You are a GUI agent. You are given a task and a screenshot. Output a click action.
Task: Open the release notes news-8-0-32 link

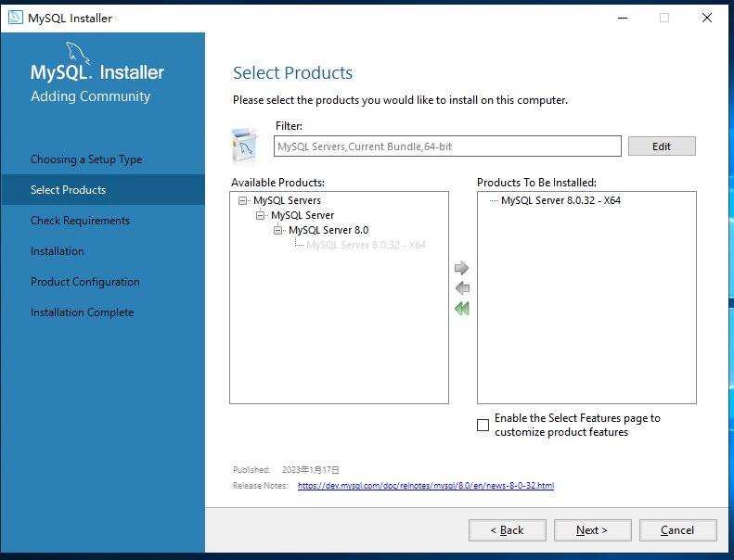[426, 486]
